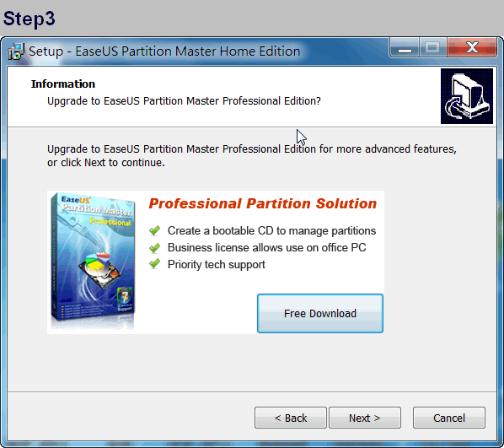Minimize the Setup window

point(405,47)
